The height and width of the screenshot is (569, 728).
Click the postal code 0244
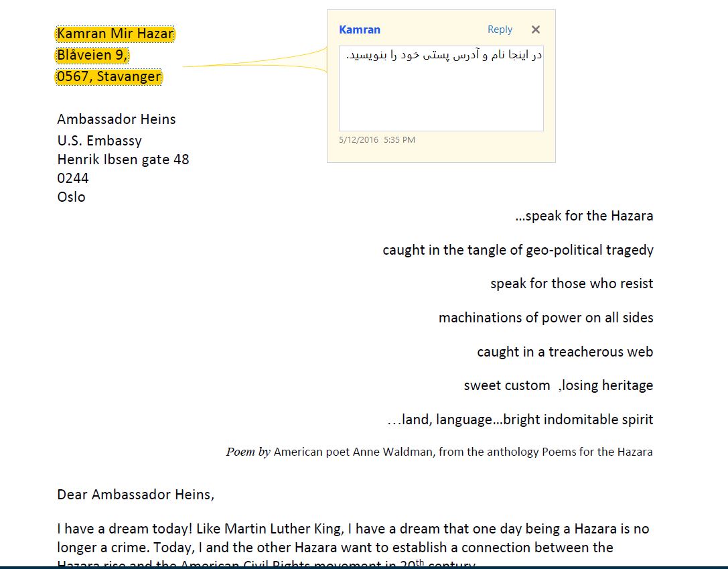coord(73,178)
